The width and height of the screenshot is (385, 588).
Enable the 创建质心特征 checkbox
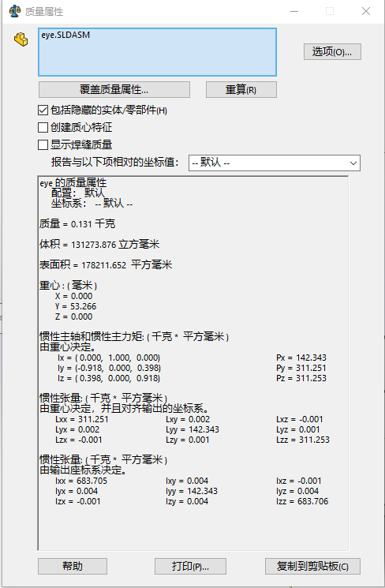43,128
